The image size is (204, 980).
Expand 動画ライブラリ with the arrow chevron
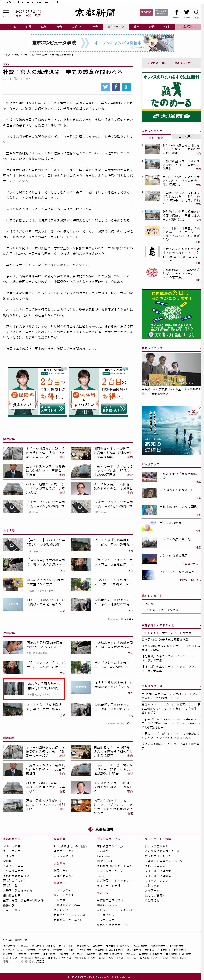[200, 348]
